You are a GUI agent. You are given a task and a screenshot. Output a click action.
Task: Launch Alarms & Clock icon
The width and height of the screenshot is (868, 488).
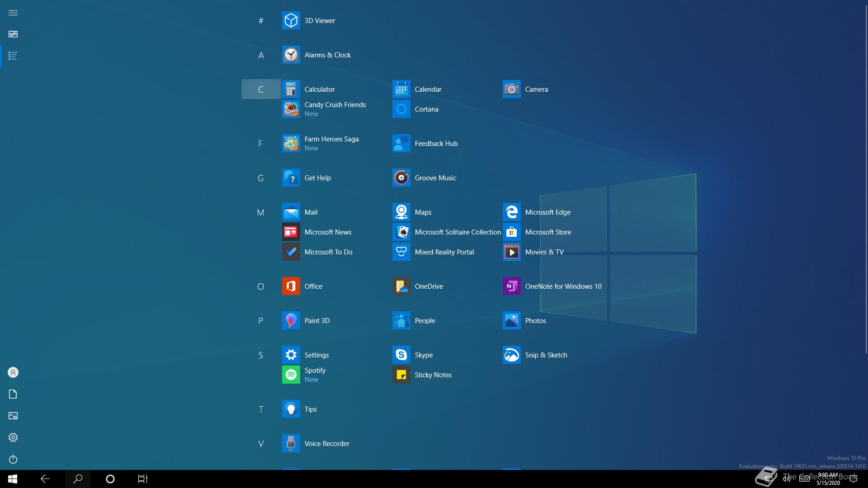pos(291,55)
